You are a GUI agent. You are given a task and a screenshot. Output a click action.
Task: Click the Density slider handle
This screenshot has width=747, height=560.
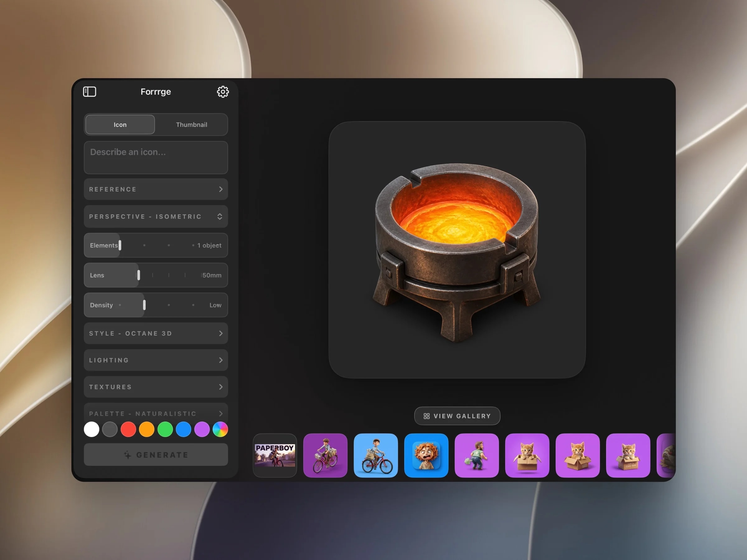[144, 305]
